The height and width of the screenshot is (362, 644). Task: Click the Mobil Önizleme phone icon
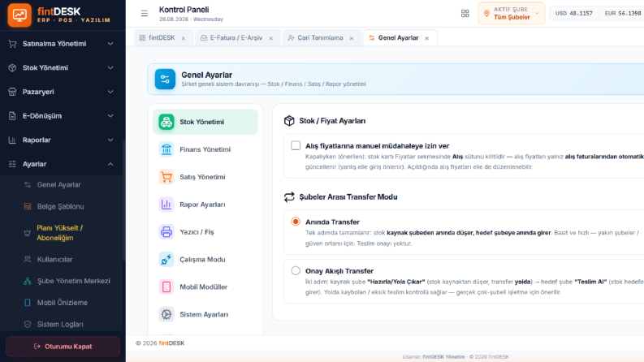click(x=28, y=303)
